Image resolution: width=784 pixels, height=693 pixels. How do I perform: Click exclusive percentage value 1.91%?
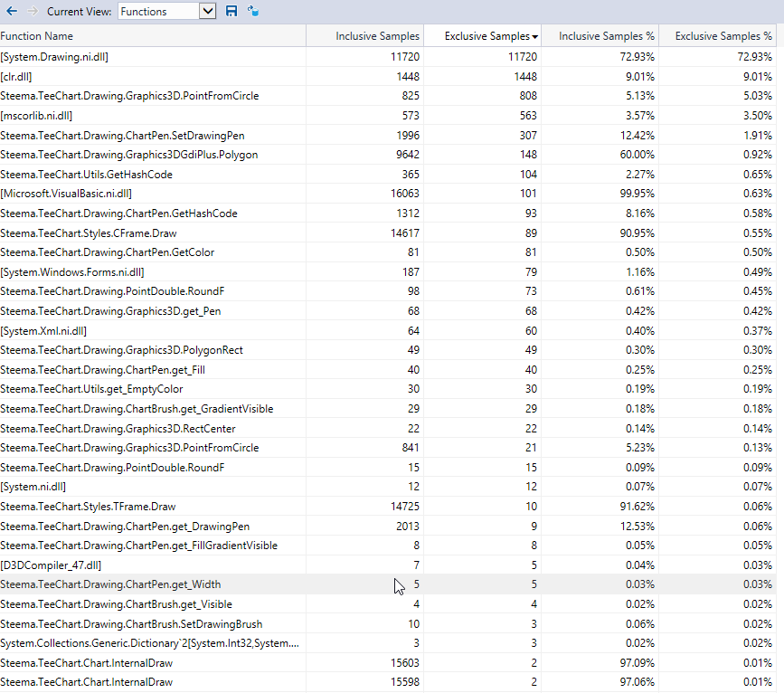758,136
